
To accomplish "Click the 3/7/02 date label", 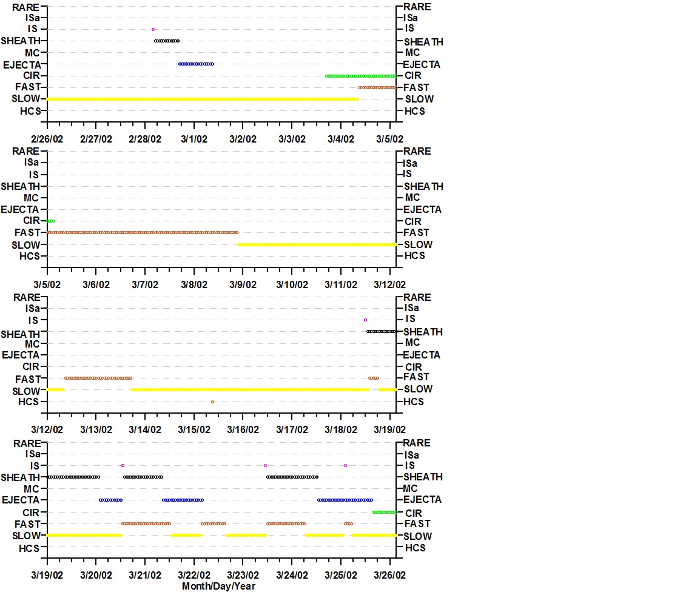I will point(145,285).
